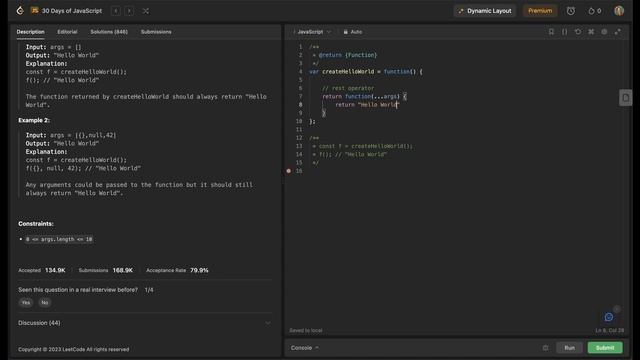This screenshot has width=640, height=360.
Task: Answer Yes to the real interview question
Action: 26,302
